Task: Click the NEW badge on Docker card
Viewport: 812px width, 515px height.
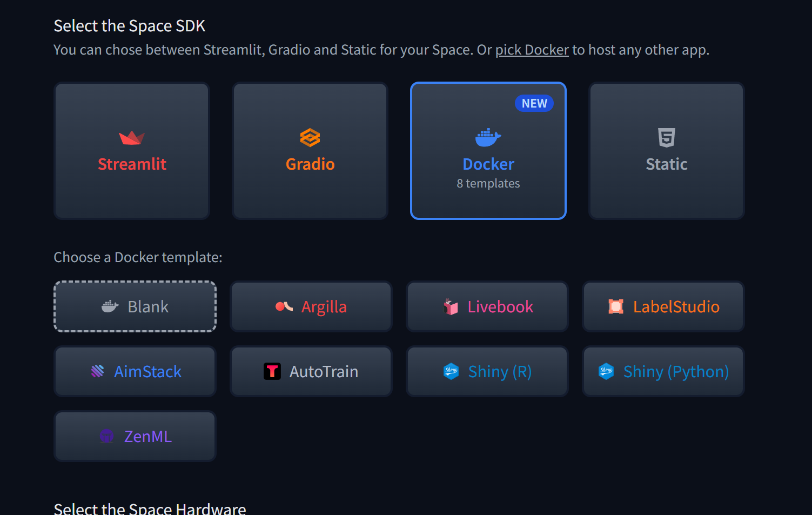Action: (534, 103)
